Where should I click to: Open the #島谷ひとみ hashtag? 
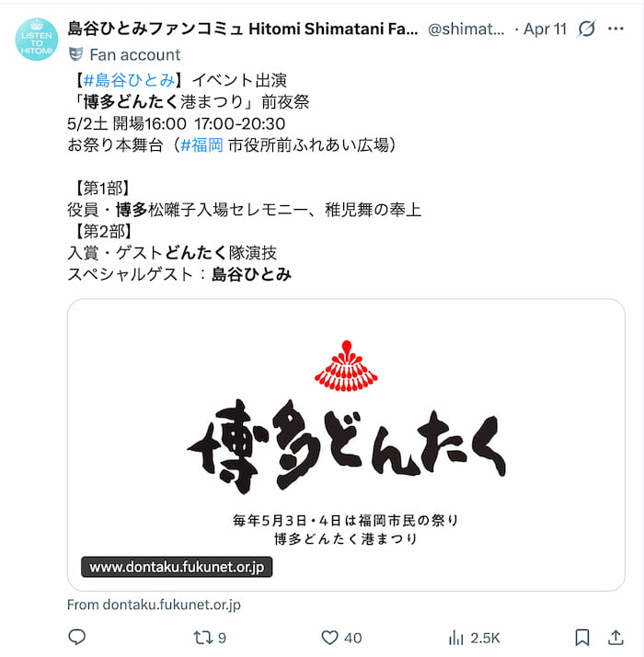click(129, 80)
